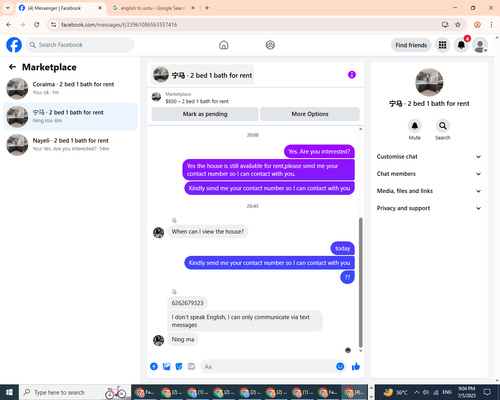Click the More Options button

click(x=310, y=114)
